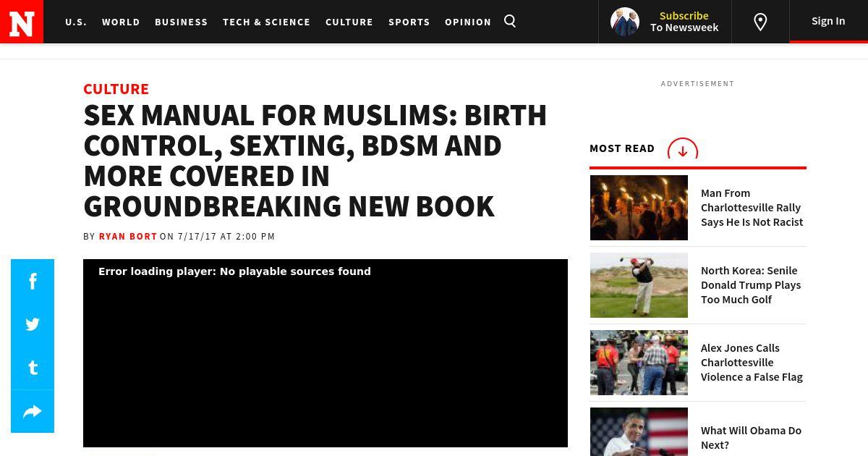Share article on Twitter
The image size is (868, 456).
point(33,324)
